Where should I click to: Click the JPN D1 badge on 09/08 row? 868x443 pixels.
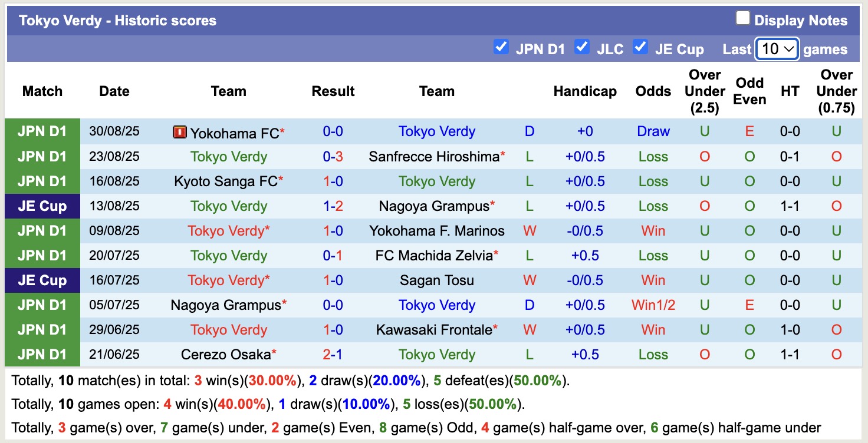pyautogui.click(x=42, y=230)
